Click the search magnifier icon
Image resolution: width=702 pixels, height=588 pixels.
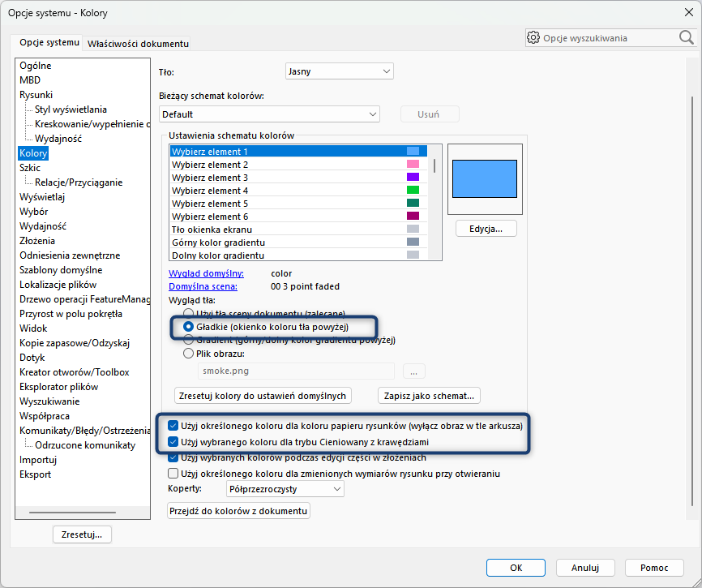686,37
